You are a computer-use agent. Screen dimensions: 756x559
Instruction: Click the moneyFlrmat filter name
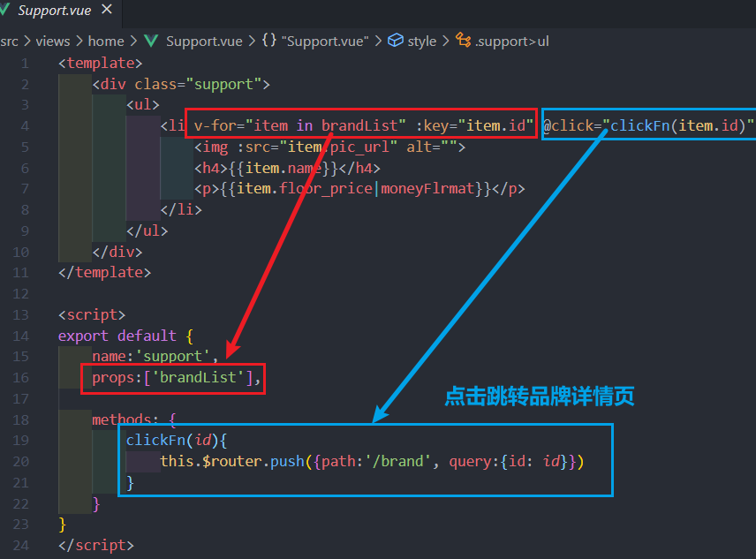(x=428, y=188)
